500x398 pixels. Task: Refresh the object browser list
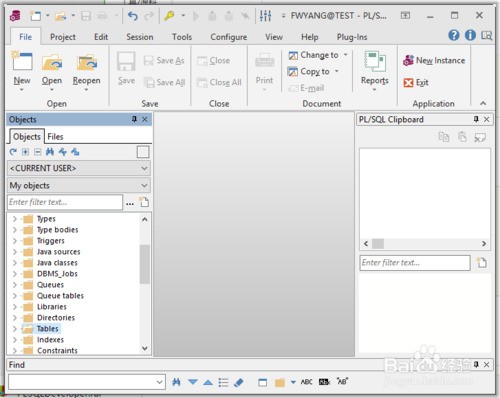point(13,152)
